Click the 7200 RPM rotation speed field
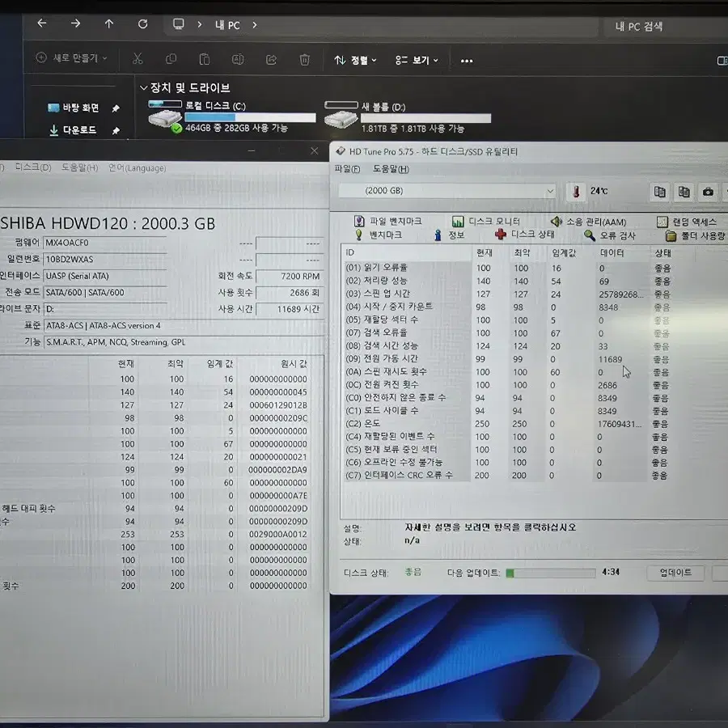 (x=289, y=277)
